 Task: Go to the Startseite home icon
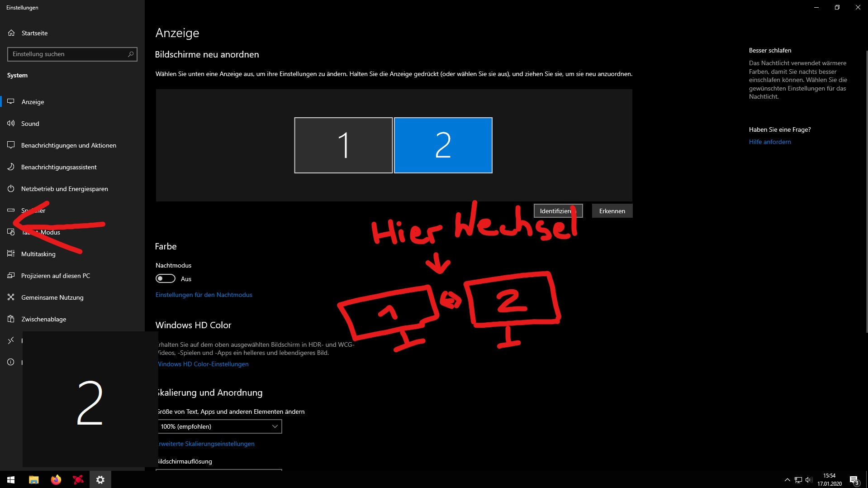point(11,33)
